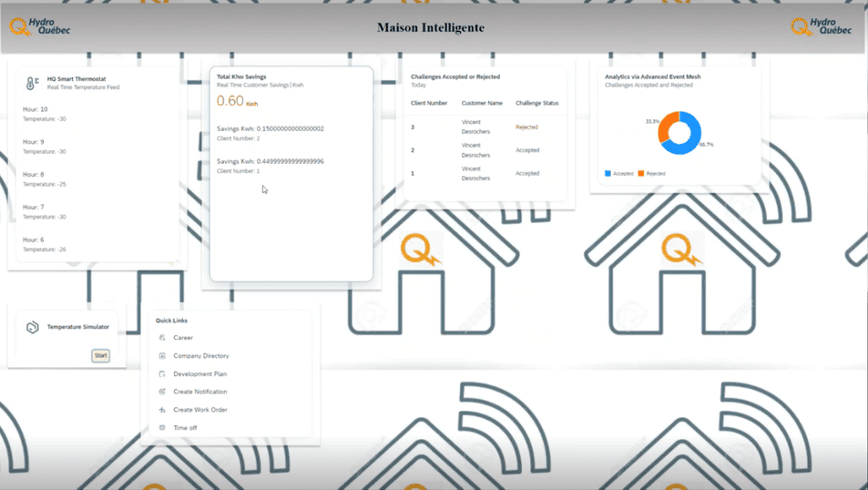Click the Hour: 9 temperature entry
This screenshot has width=868, height=490.
tap(45, 147)
